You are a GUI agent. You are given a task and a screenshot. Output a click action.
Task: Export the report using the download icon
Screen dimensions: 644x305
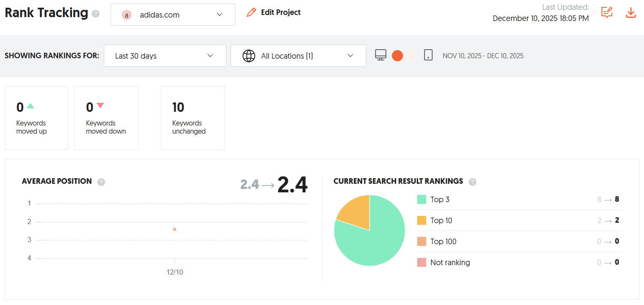click(x=631, y=13)
